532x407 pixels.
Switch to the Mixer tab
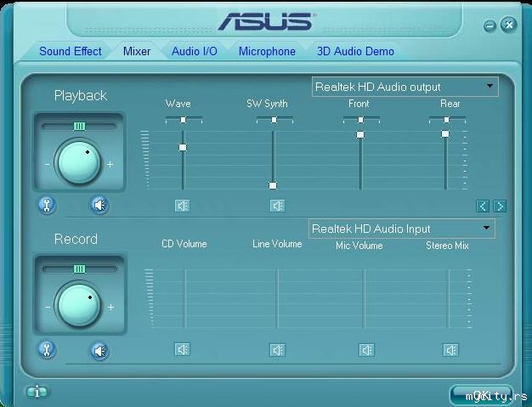click(x=137, y=51)
